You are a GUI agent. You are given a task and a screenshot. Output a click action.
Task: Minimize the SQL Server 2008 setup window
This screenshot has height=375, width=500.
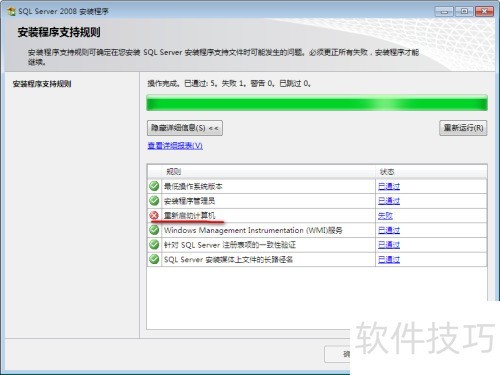coord(444,12)
